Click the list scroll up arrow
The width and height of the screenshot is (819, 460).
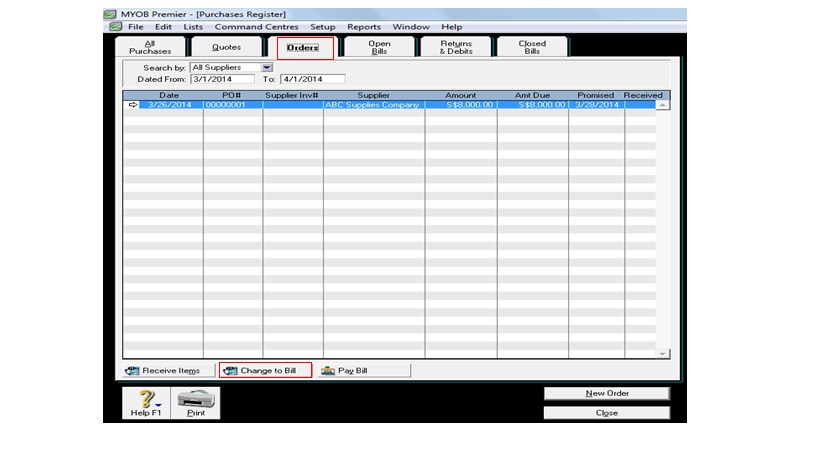(x=662, y=105)
